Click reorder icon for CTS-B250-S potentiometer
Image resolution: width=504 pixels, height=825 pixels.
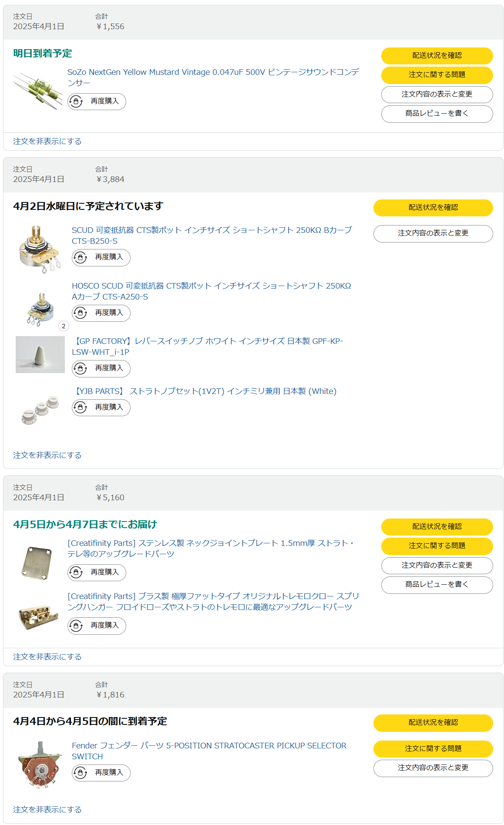point(81,257)
